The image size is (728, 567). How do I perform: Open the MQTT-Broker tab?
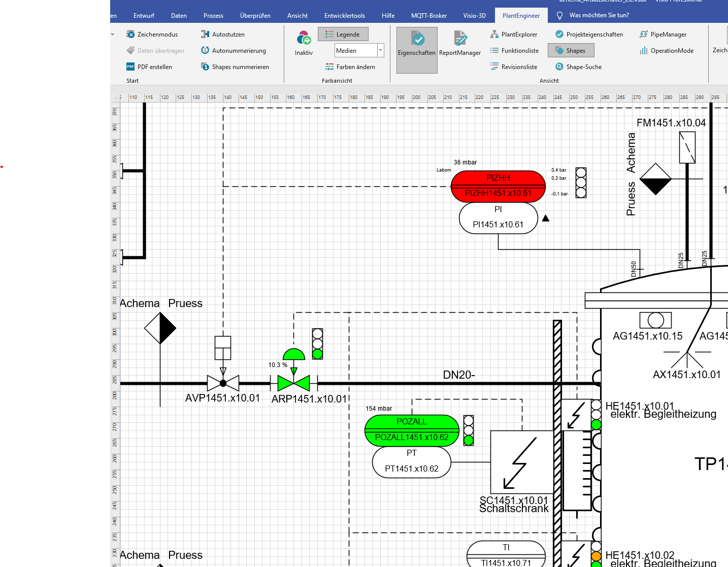pos(429,16)
